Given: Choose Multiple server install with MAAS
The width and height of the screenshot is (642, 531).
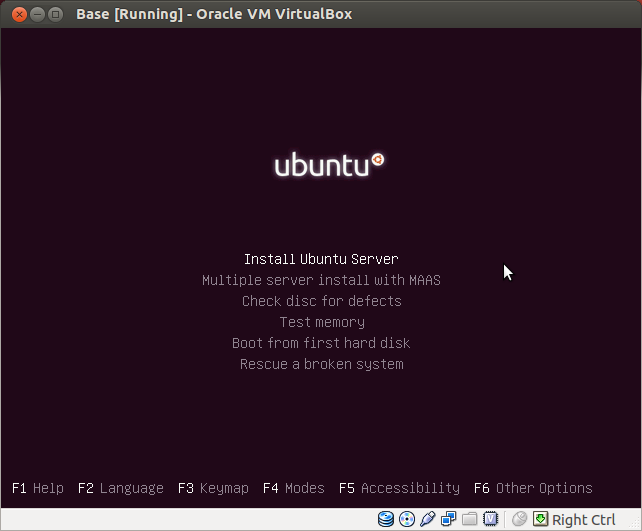Looking at the screenshot, I should (321, 280).
